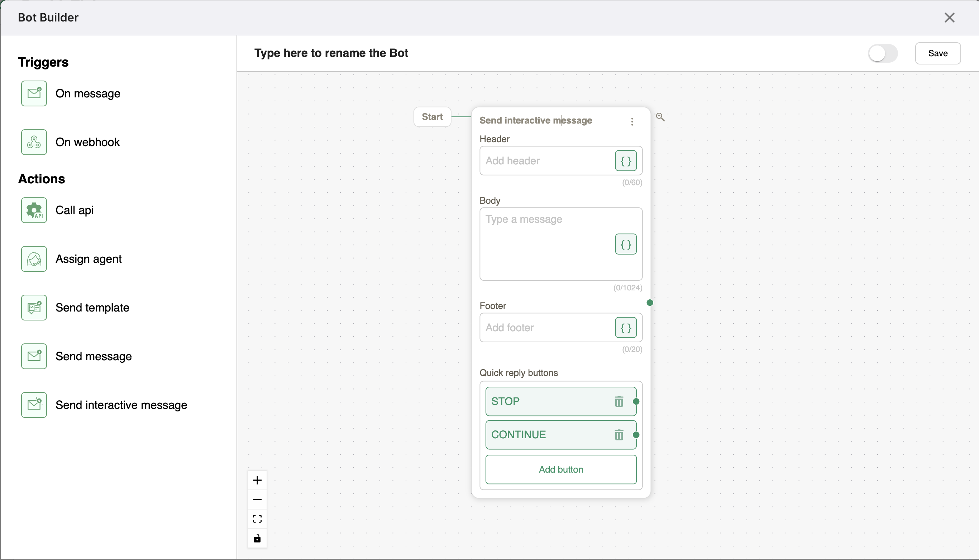
Task: Insert a variable into the header field
Action: tap(625, 161)
